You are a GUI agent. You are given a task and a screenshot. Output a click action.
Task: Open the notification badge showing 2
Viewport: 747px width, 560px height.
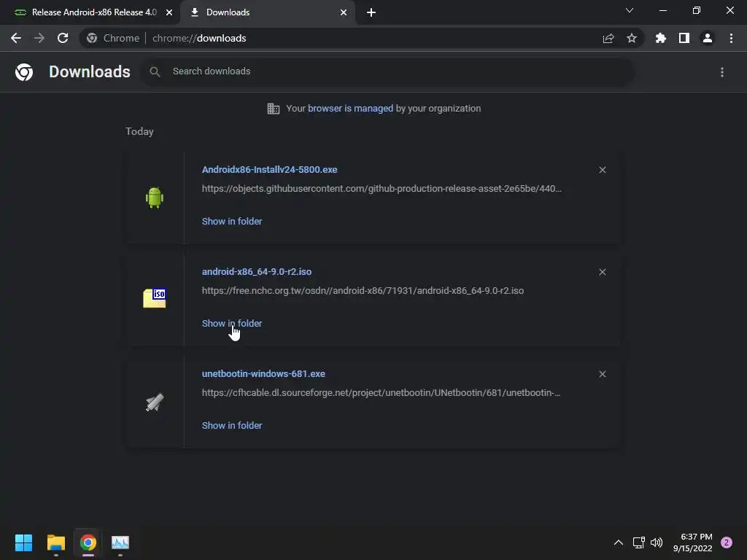[727, 542]
